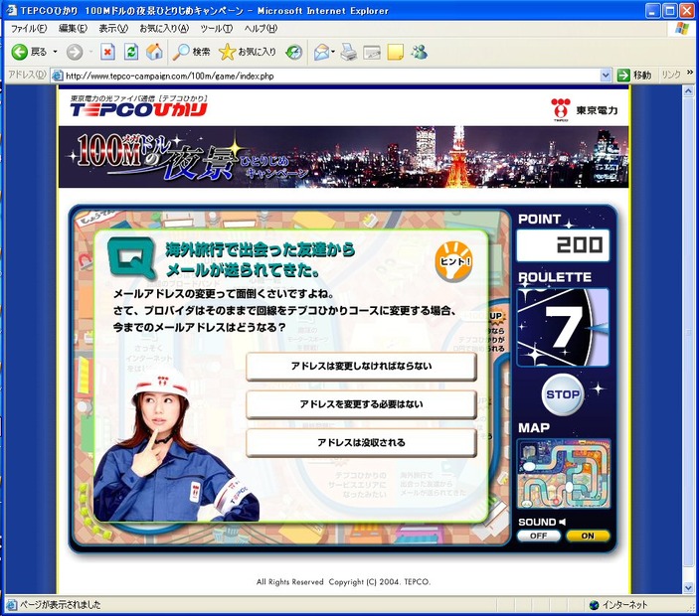Image resolution: width=699 pixels, height=616 pixels.
Task: Click the copyright text All Rights Reserved
Action: click(x=343, y=581)
